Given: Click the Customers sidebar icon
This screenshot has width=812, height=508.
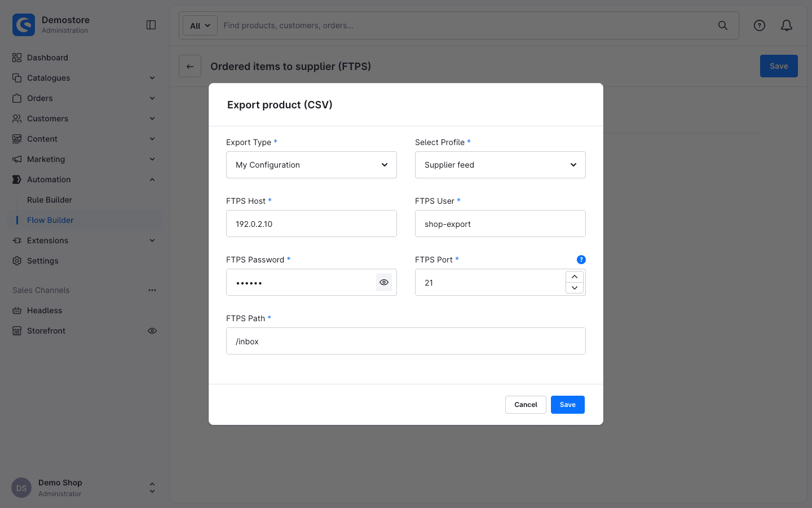Looking at the screenshot, I should [17, 119].
